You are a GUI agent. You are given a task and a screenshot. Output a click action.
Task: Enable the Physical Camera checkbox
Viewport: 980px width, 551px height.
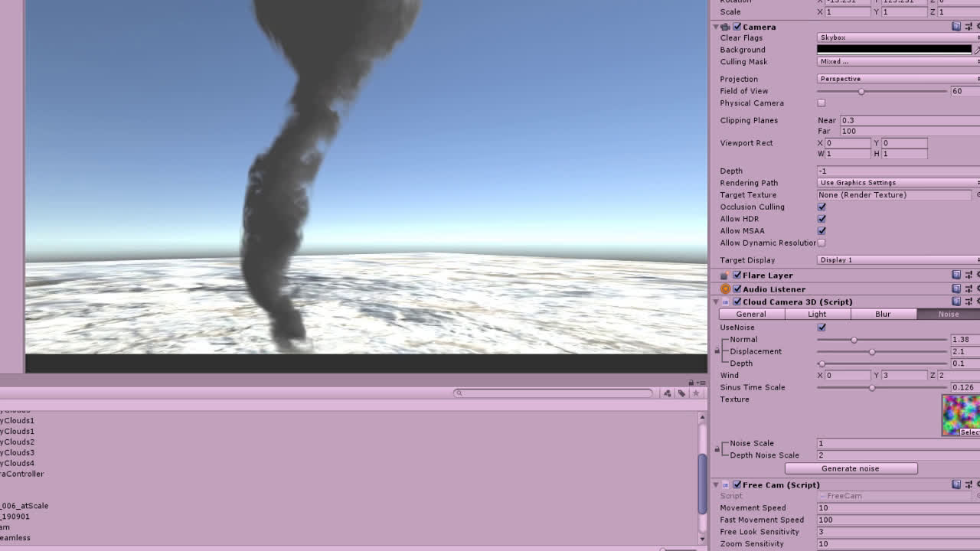[822, 103]
